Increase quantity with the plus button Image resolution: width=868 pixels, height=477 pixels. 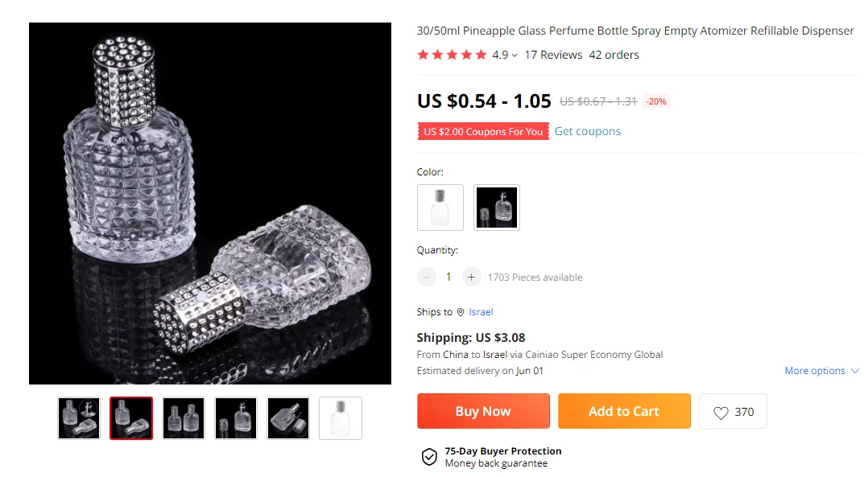pos(471,277)
